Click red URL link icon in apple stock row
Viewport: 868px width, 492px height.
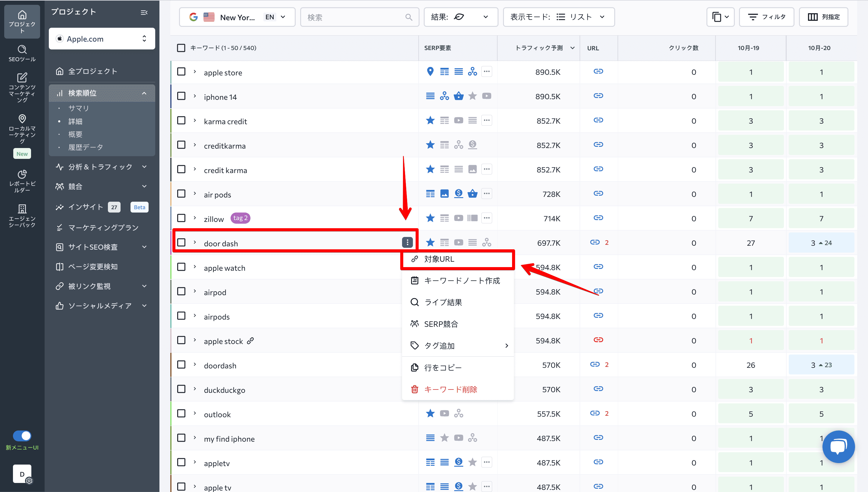tap(598, 340)
